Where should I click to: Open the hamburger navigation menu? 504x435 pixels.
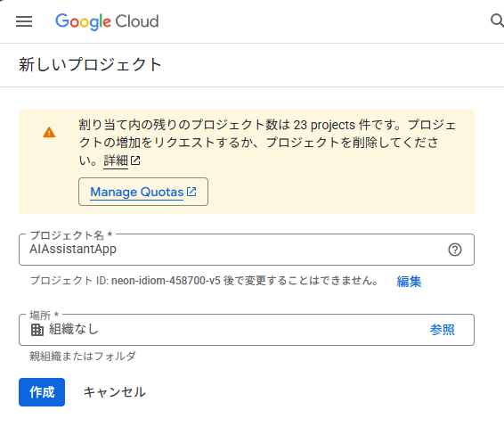(x=24, y=21)
